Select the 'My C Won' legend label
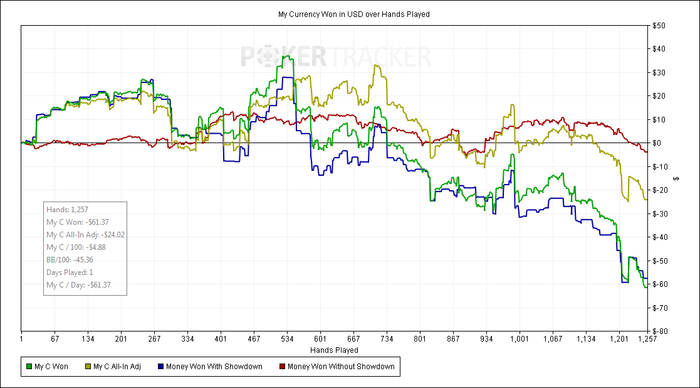 pyautogui.click(x=51, y=367)
